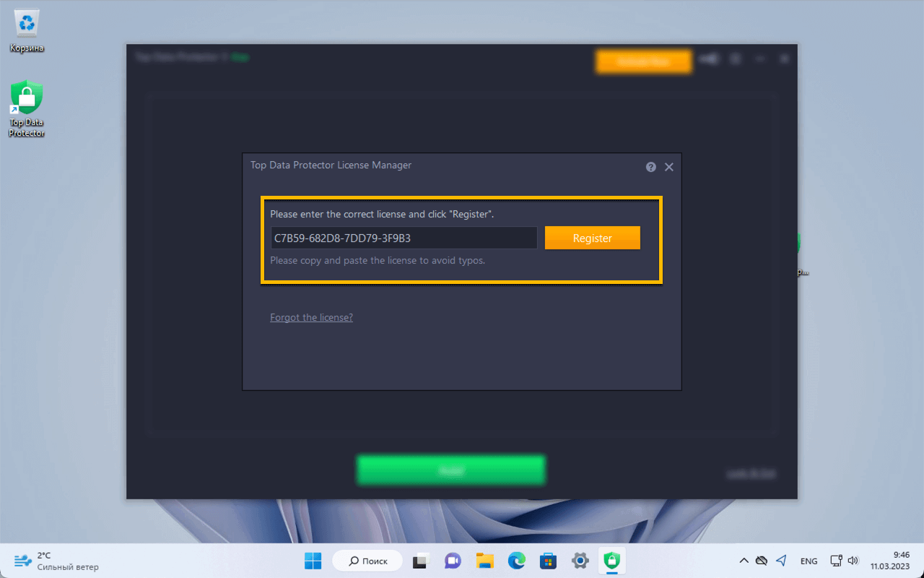Click the location arrow tray icon

pyautogui.click(x=782, y=561)
